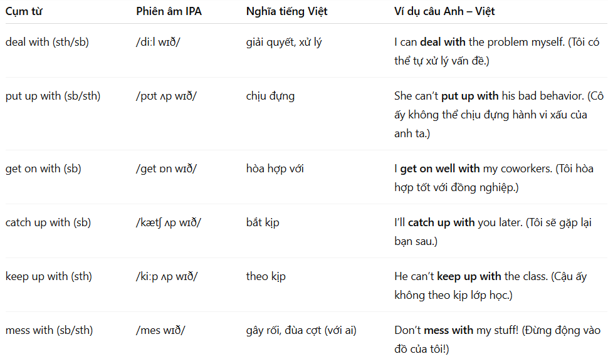Click the meaning 'hòa hợp với'
Viewport: 608px width, 364px height.
pos(275,169)
